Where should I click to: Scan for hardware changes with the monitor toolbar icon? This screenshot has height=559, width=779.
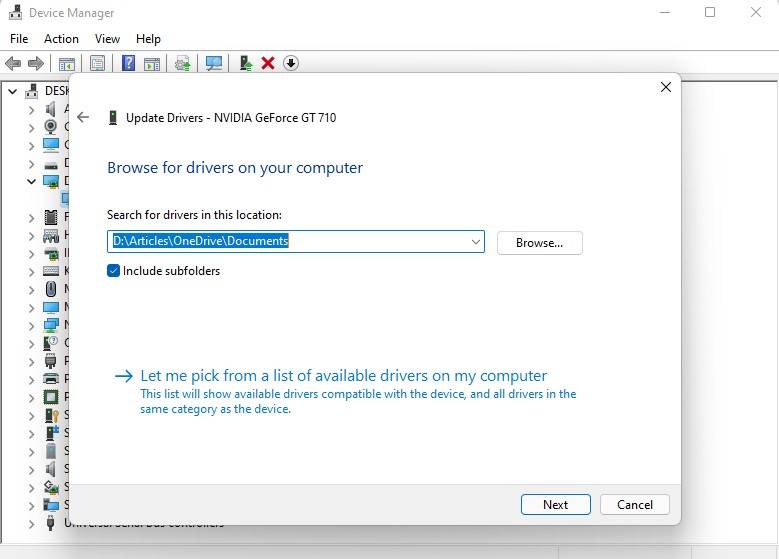[214, 63]
